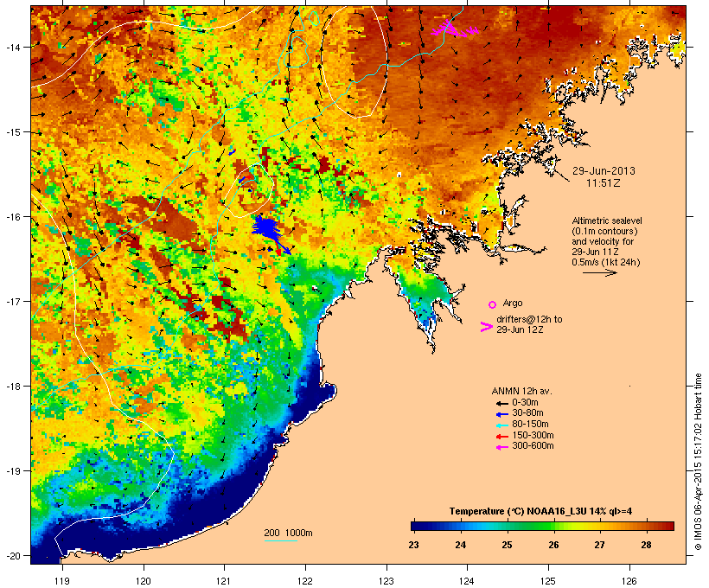Screen dimensions: 709x588
Task: Click the longitude axis label 124
Action: [x=467, y=581]
